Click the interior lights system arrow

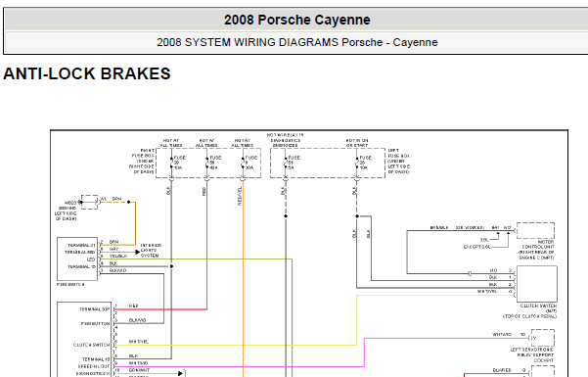[x=138, y=252]
